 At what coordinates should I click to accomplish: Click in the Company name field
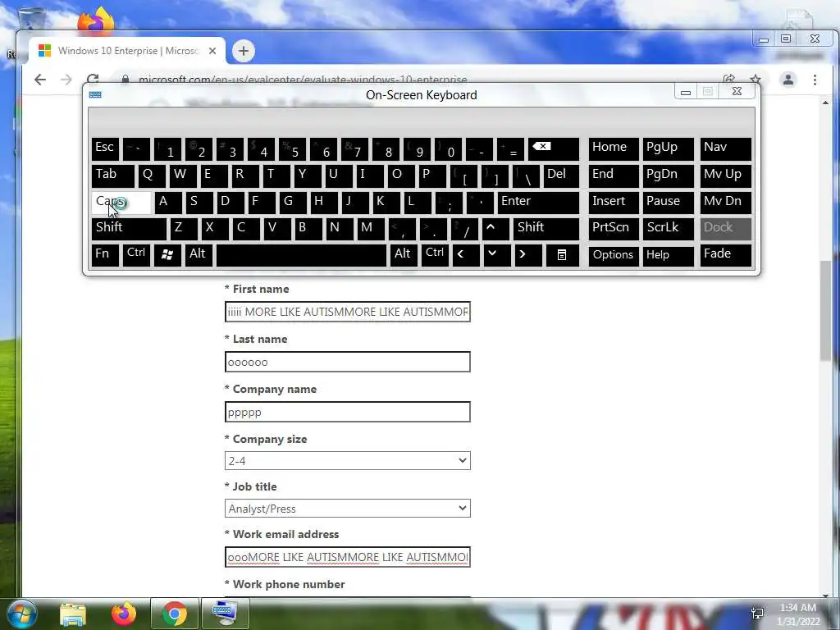click(x=348, y=412)
